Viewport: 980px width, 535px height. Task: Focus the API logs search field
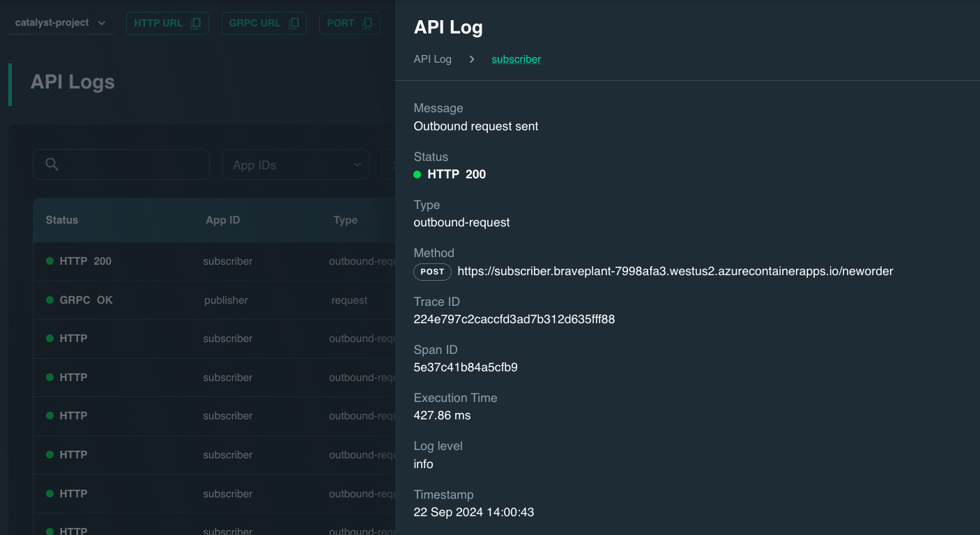(121, 164)
